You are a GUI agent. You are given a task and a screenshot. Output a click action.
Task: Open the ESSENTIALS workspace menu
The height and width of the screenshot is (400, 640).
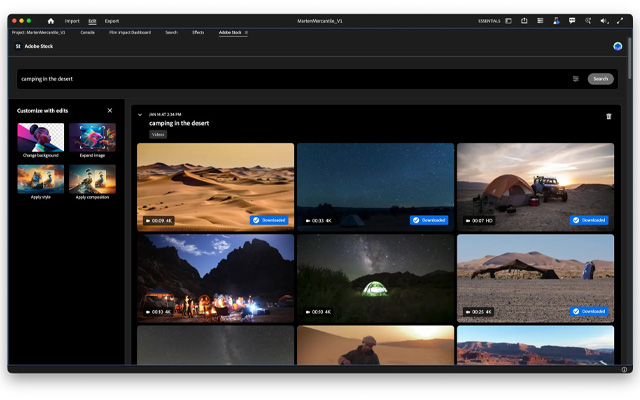tap(489, 21)
